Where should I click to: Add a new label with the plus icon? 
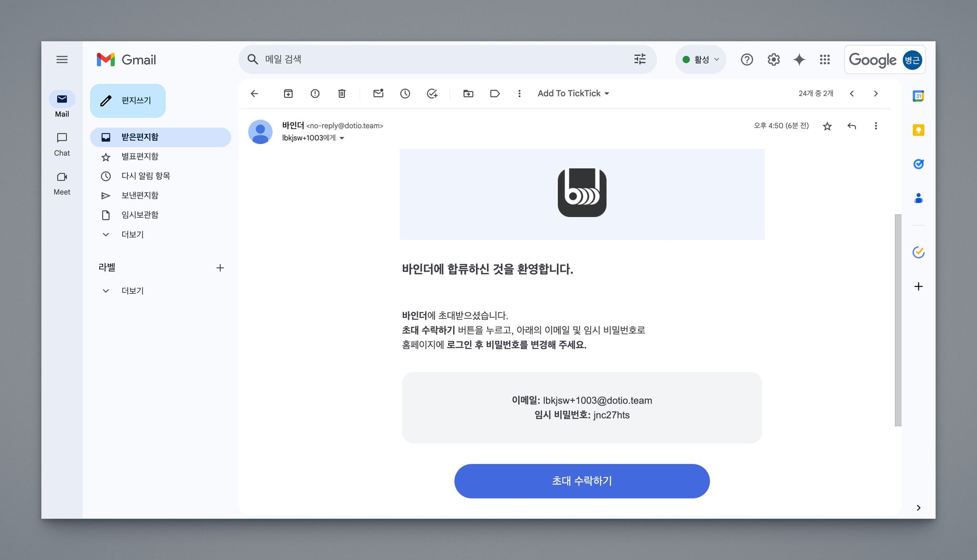(x=220, y=268)
